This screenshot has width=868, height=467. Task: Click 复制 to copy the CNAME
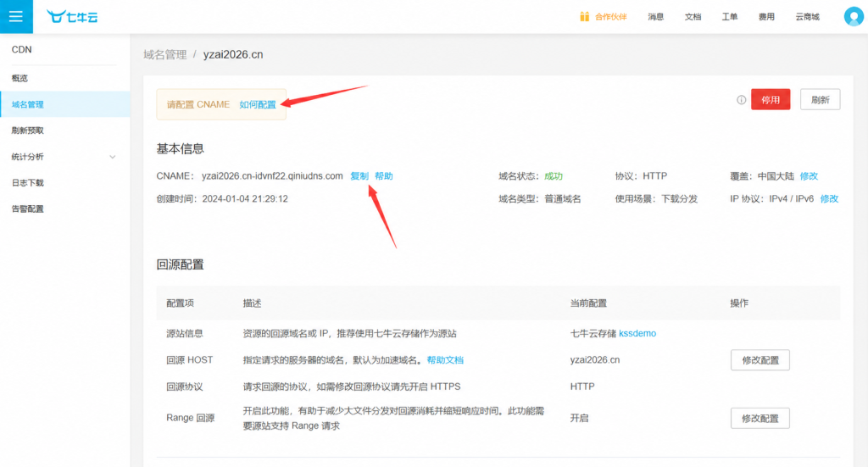[x=359, y=176]
